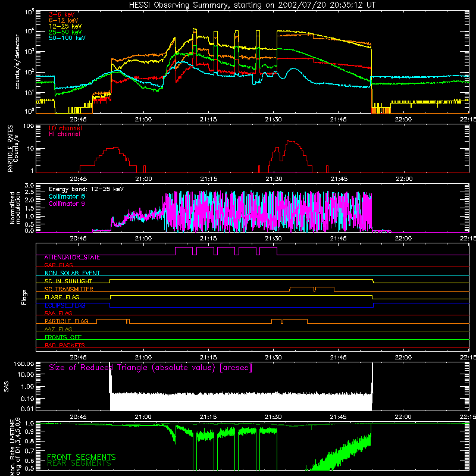Select the 12-25 keV legend label

pyautogui.click(x=65, y=26)
